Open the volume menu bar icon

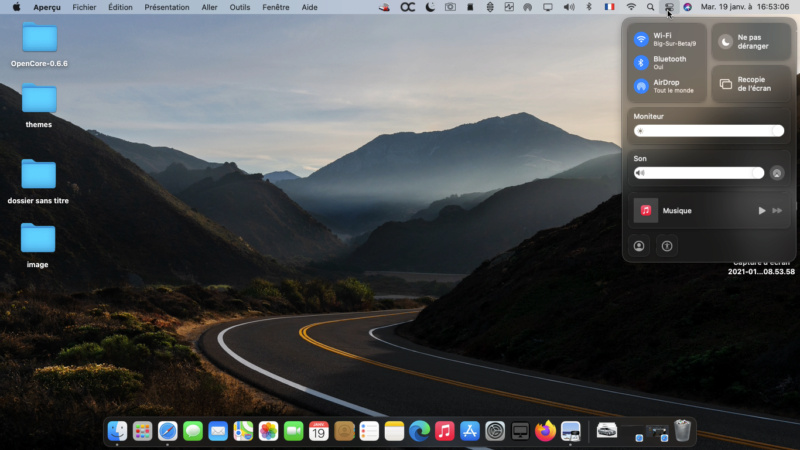coord(568,7)
